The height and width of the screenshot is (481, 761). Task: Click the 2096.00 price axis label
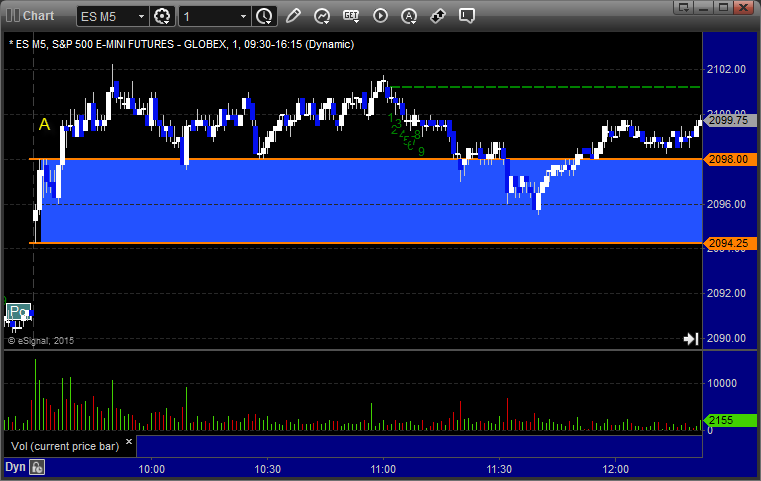coord(727,204)
